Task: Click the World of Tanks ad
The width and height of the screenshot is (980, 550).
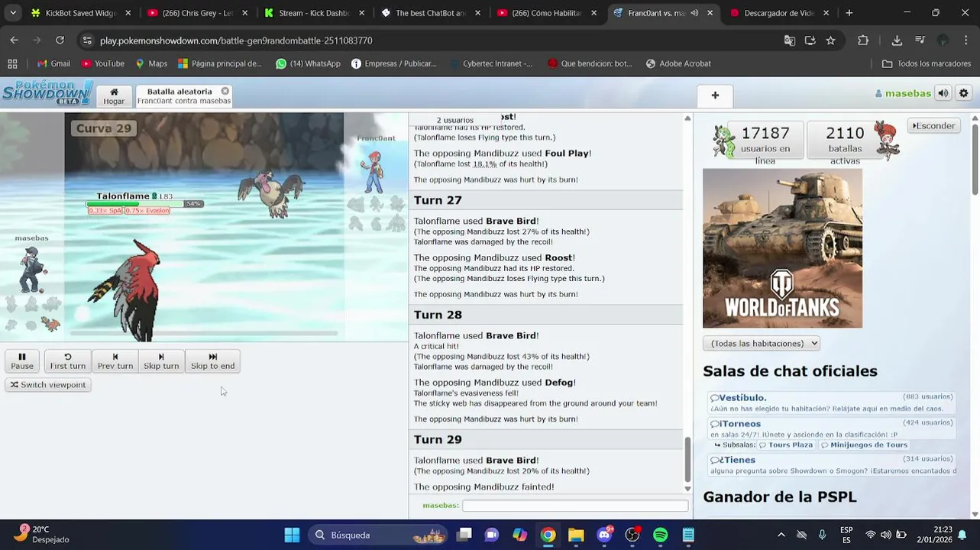Action: pos(782,248)
